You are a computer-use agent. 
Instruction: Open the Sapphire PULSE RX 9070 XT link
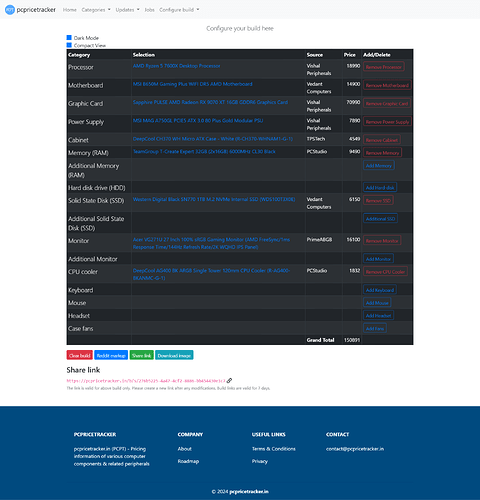click(x=210, y=102)
